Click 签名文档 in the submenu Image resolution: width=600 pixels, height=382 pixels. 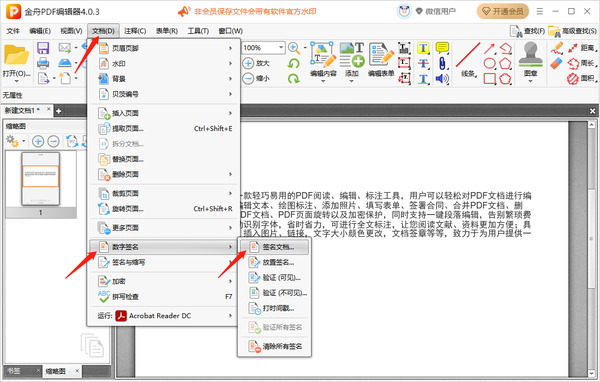(x=274, y=247)
